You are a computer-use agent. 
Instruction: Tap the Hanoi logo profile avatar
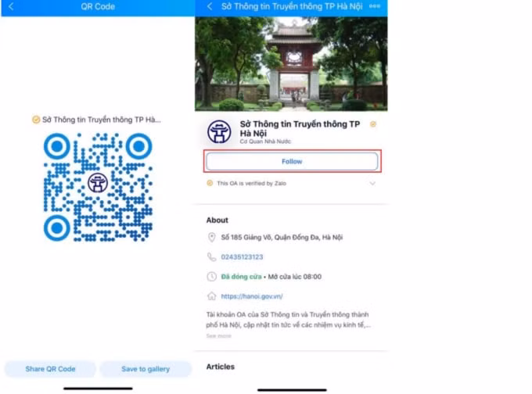[219, 132]
